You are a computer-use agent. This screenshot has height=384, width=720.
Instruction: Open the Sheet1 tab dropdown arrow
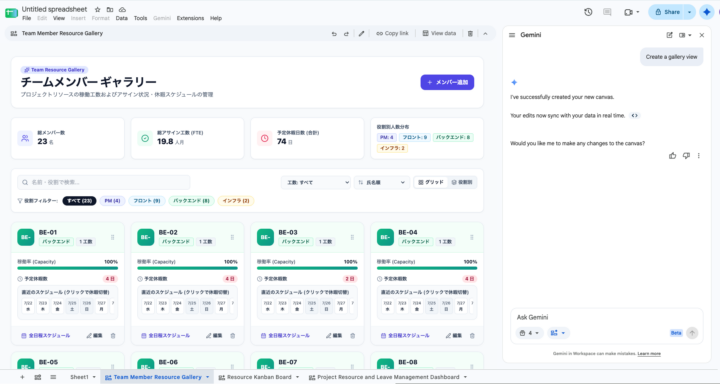pos(94,377)
